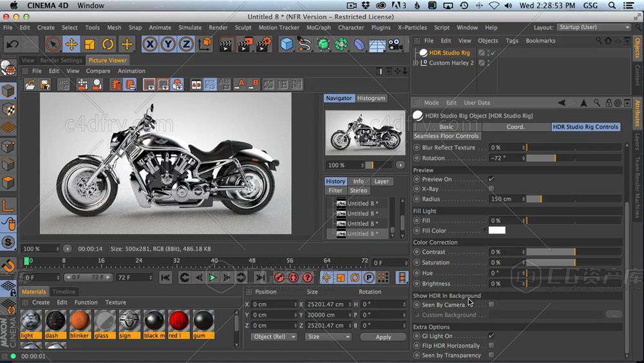Open the Size mode dropdown
The height and width of the screenshot is (363, 644).
(328, 337)
